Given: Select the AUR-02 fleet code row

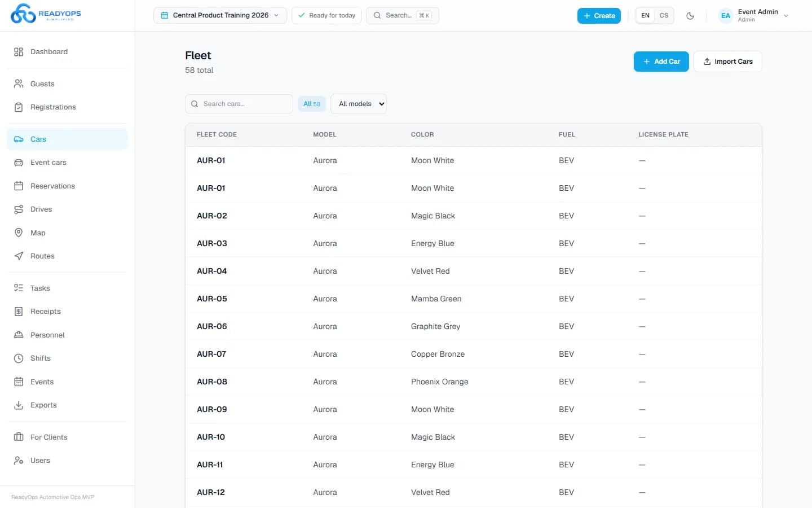Looking at the screenshot, I should pos(474,216).
